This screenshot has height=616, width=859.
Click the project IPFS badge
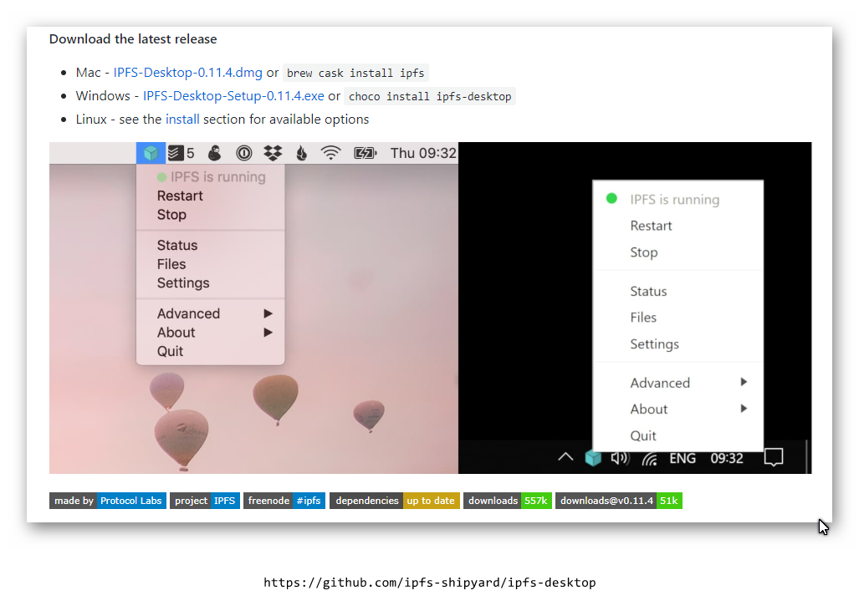coord(205,501)
